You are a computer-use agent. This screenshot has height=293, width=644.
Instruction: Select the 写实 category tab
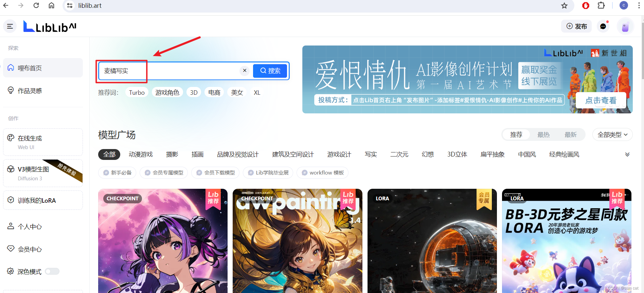[x=371, y=154]
